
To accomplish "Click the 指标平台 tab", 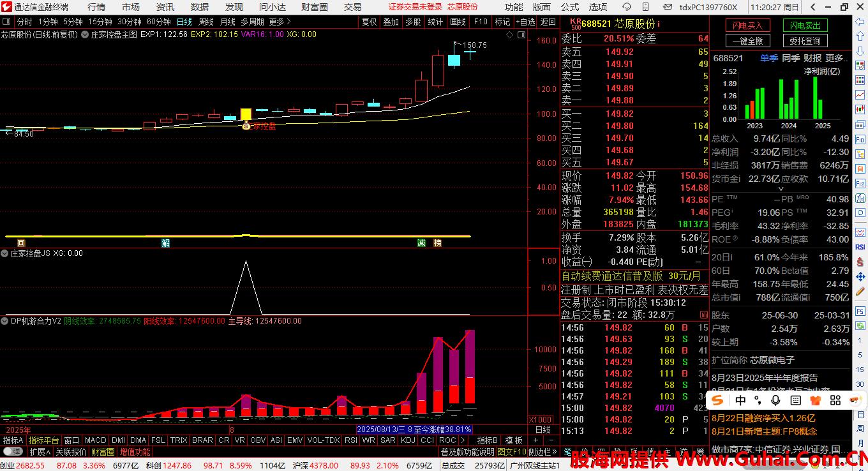I will [x=44, y=440].
